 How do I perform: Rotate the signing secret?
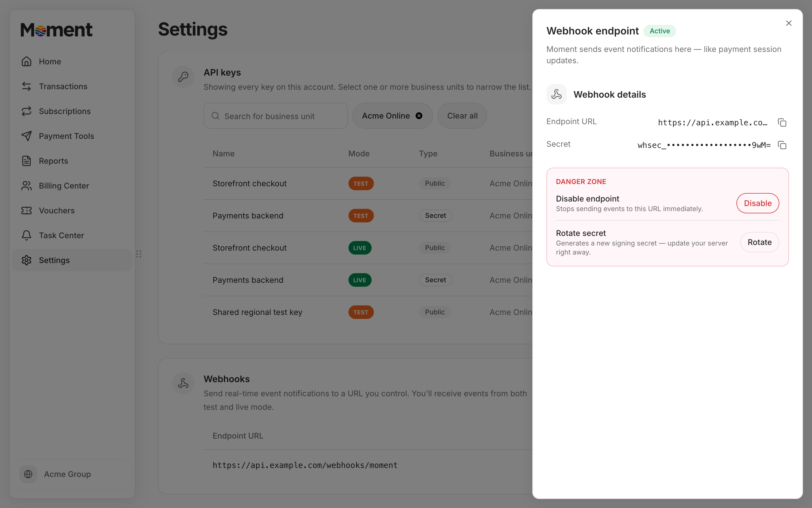[x=759, y=242]
